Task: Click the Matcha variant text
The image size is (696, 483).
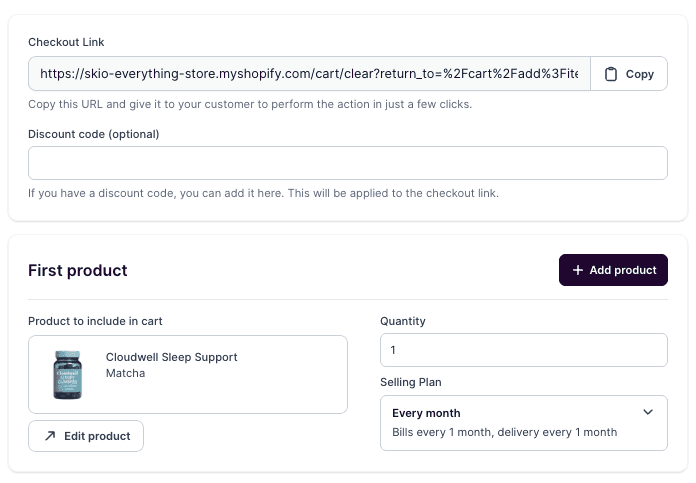Action: [x=126, y=373]
